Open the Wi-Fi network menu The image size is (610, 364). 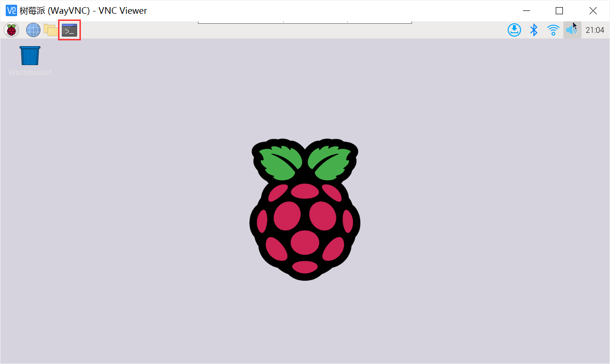click(x=553, y=30)
